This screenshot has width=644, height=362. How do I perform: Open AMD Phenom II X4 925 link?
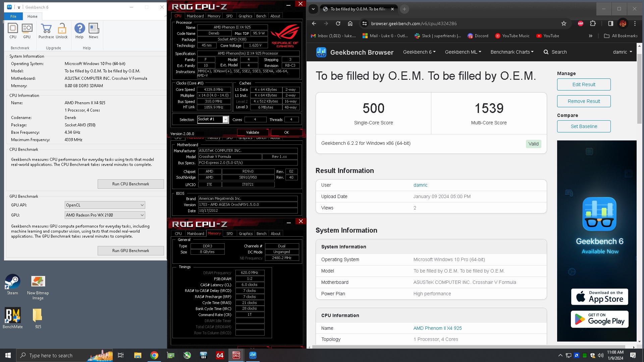(437, 328)
